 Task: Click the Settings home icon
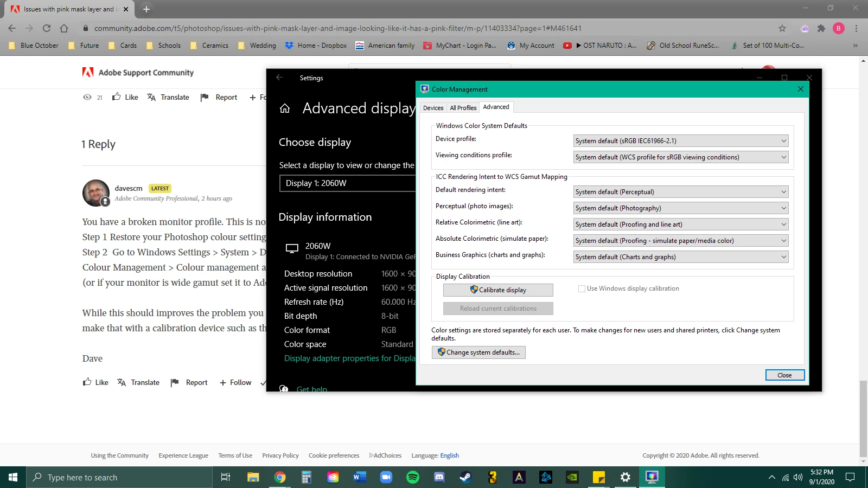(285, 108)
